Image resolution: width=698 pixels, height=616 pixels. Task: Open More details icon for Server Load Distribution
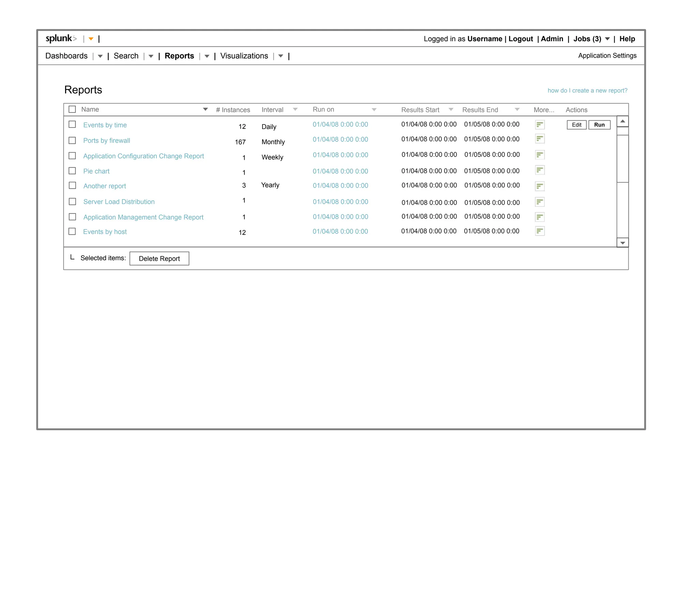tap(540, 202)
